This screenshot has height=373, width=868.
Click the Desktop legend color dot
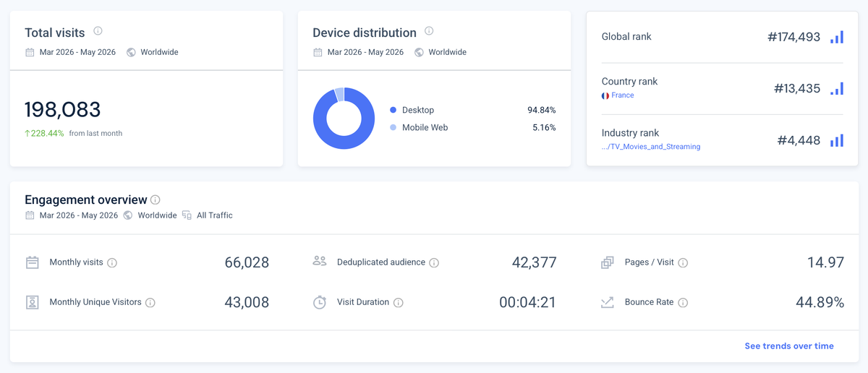393,110
